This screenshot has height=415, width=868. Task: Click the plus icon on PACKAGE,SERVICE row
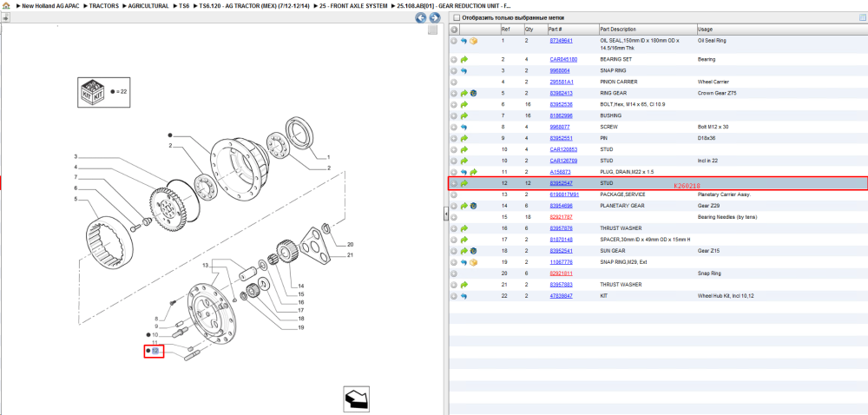453,194
